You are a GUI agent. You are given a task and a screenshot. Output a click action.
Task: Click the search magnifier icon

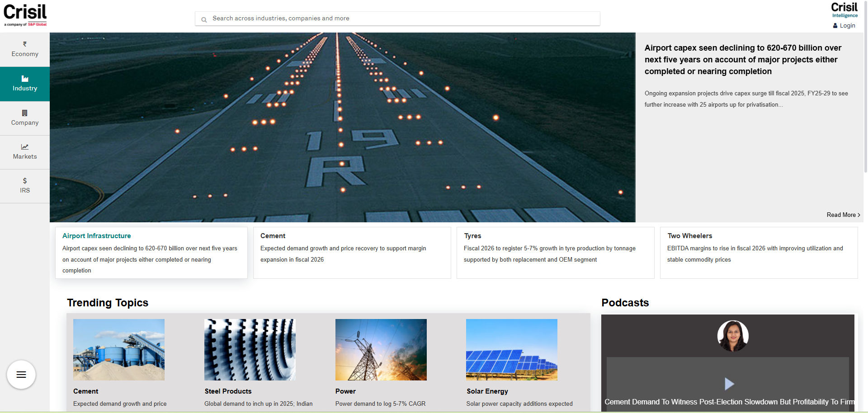tap(204, 19)
